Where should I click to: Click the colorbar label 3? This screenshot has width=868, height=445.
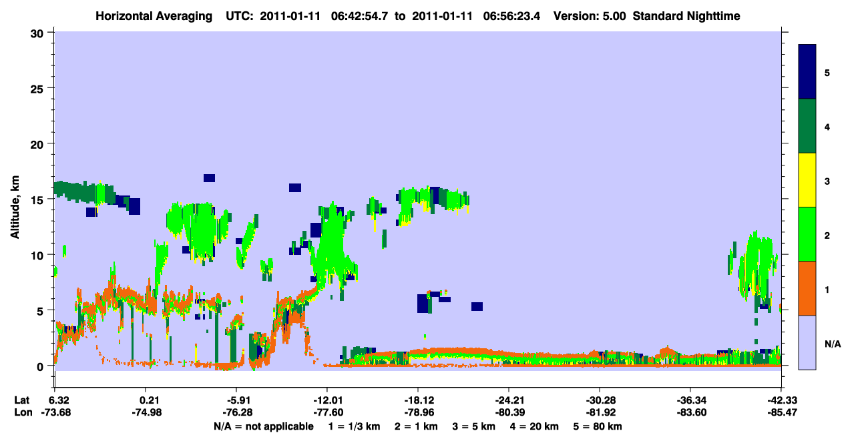[x=827, y=181]
